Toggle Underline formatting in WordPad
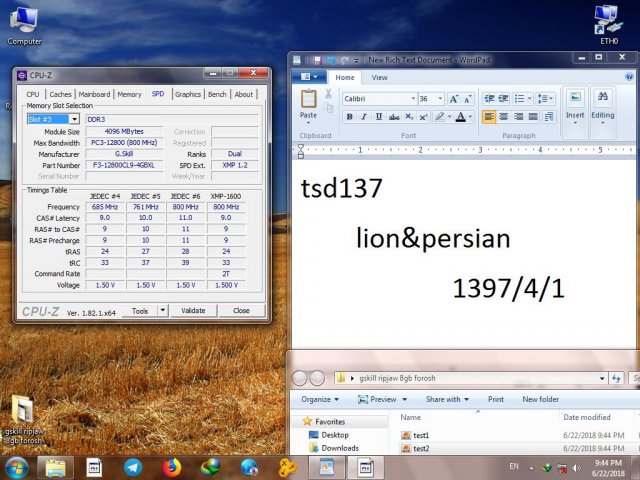640x480 pixels. click(x=379, y=117)
